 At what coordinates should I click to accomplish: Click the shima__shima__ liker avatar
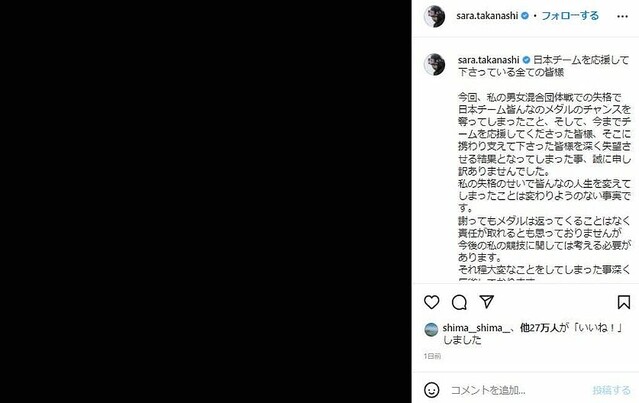[x=431, y=329]
